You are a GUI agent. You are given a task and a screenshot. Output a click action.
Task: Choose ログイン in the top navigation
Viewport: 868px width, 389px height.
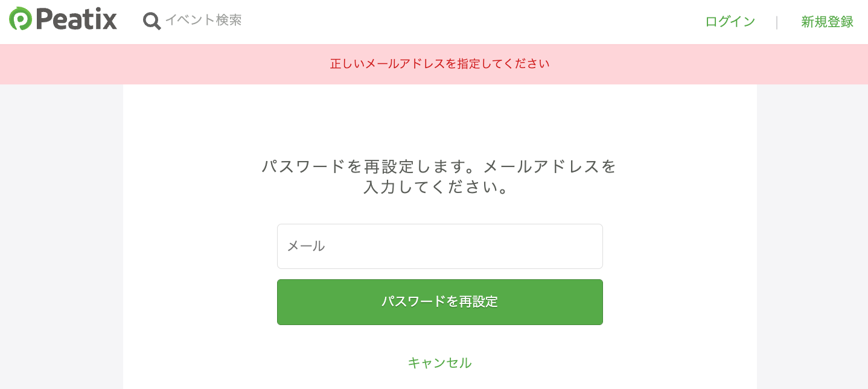(x=729, y=21)
